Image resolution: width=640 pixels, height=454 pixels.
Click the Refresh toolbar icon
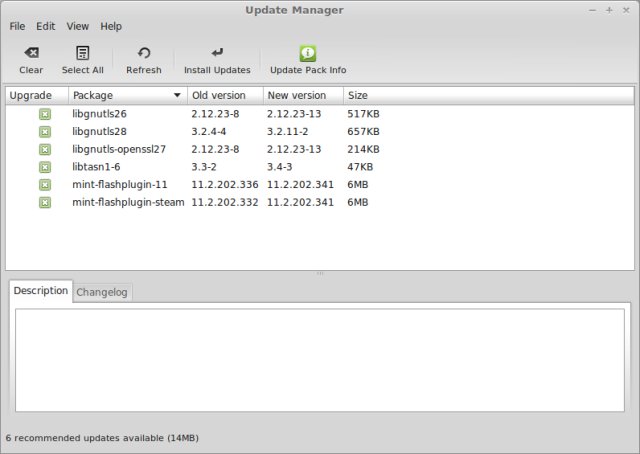144,53
